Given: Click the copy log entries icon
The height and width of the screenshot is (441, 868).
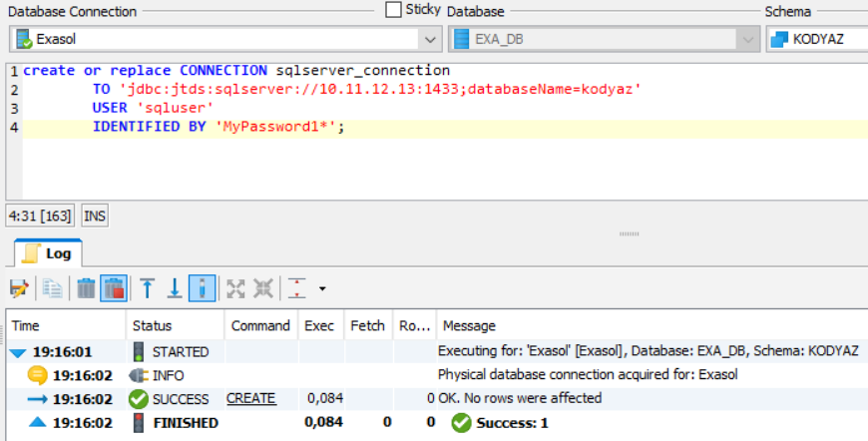Looking at the screenshot, I should (x=52, y=288).
